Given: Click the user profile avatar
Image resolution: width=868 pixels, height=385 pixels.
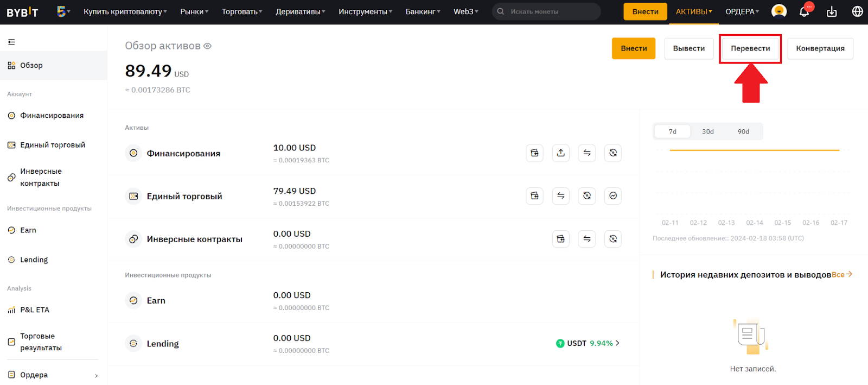Looking at the screenshot, I should click(x=779, y=11).
